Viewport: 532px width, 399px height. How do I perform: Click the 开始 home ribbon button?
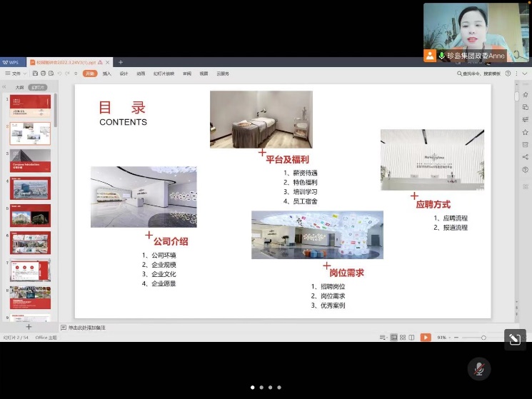(x=89, y=74)
